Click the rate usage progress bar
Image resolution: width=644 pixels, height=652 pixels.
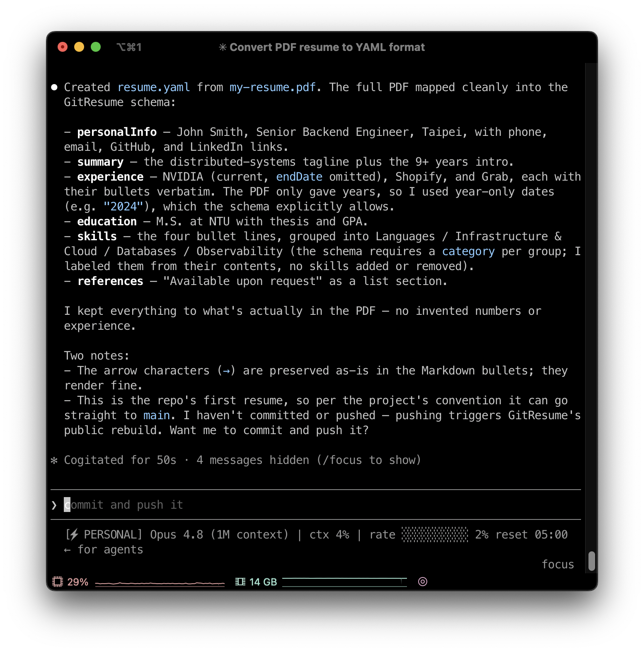coord(435,535)
